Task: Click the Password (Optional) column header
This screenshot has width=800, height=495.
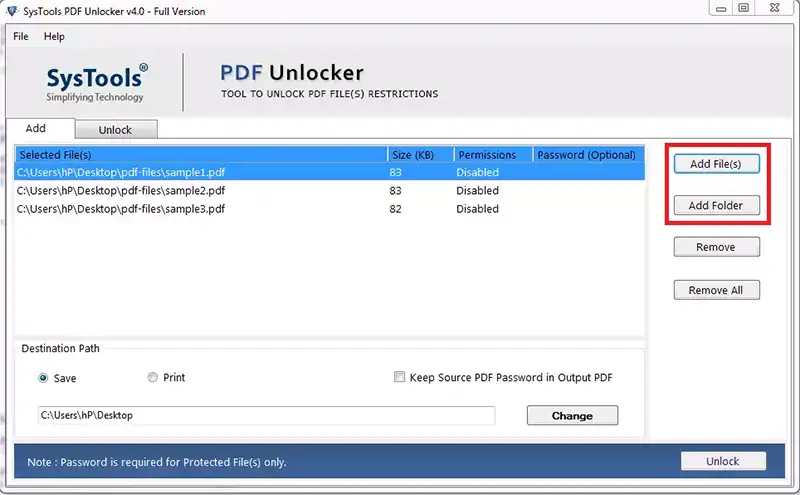Action: pyautogui.click(x=588, y=155)
